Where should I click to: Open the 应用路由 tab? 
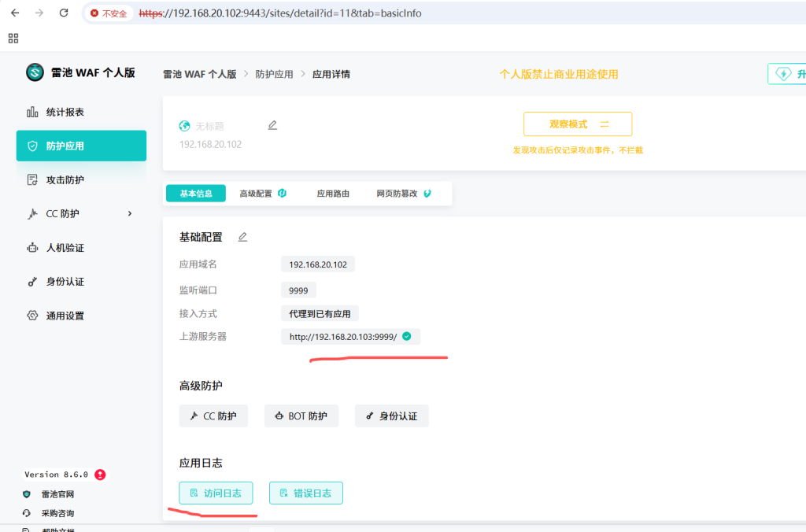tap(333, 194)
